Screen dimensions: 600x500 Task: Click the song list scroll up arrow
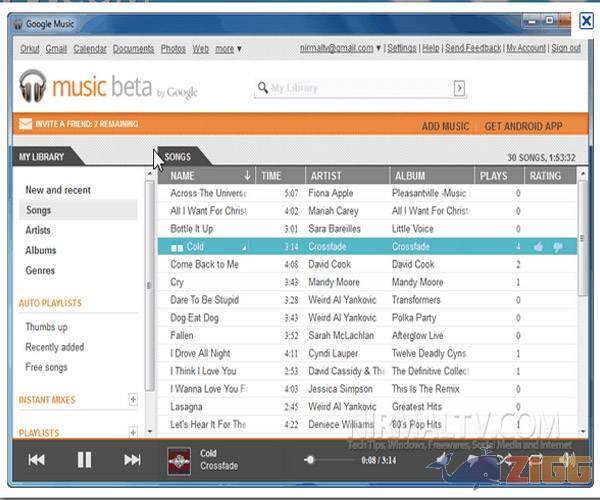[x=583, y=174]
